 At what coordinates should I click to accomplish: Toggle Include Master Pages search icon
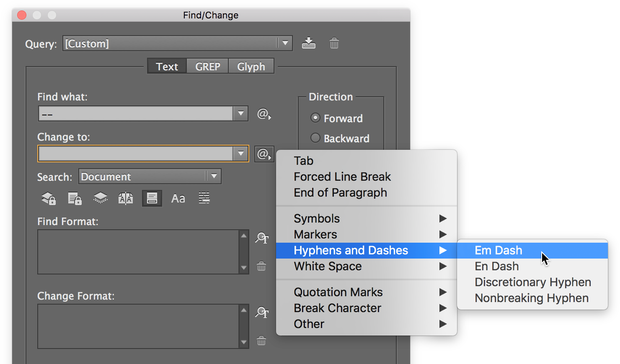click(x=126, y=198)
